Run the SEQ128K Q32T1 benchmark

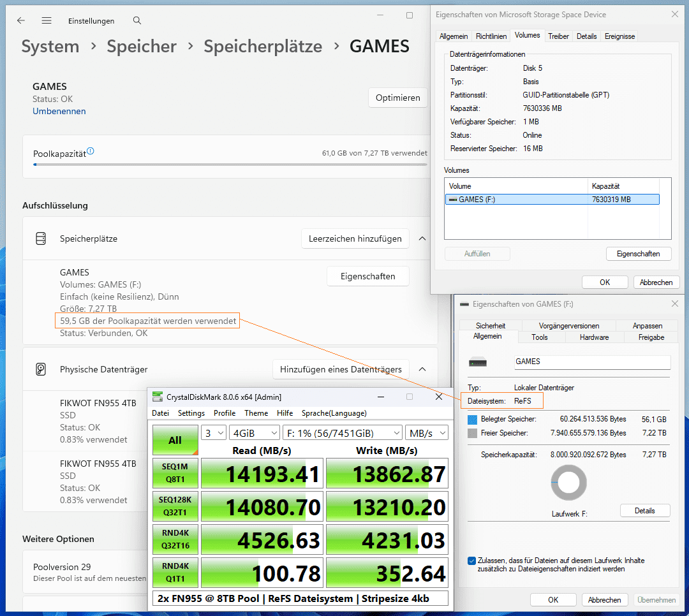click(x=175, y=506)
